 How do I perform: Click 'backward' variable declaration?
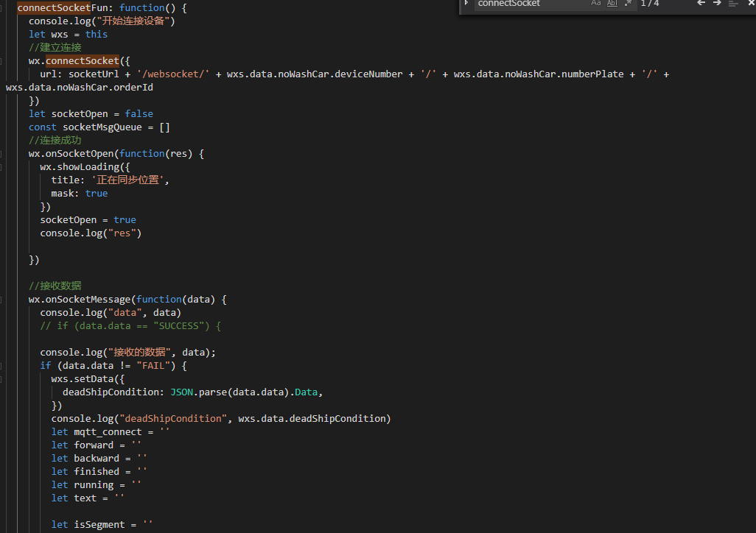coord(97,459)
